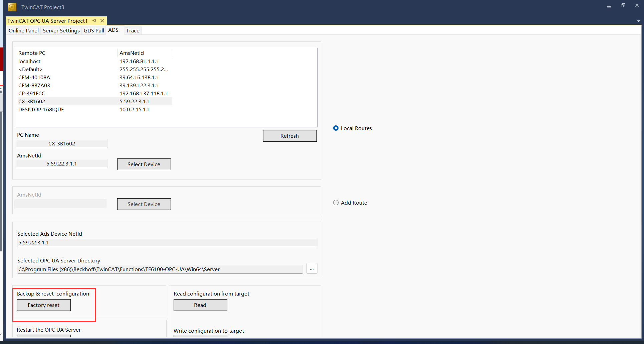Viewport: 644px width, 344px height.
Task: Click Read configuration button
Action: point(200,305)
